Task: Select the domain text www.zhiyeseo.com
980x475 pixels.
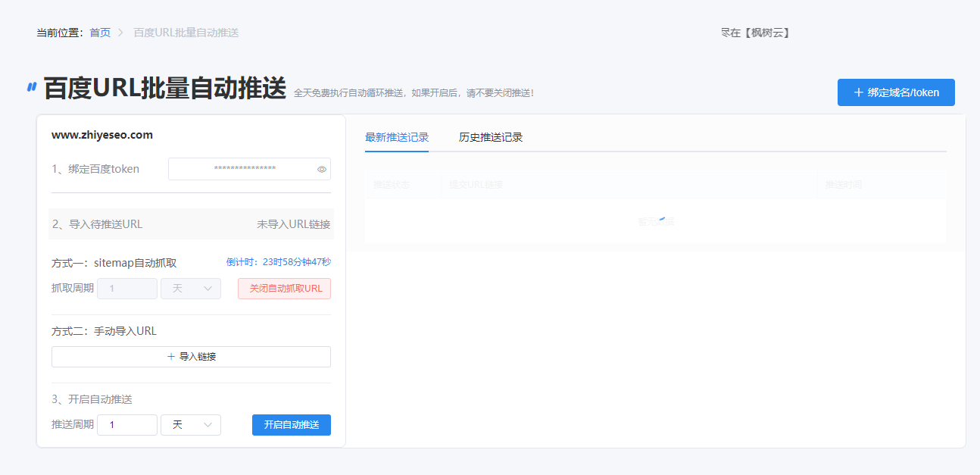Action: (102, 136)
